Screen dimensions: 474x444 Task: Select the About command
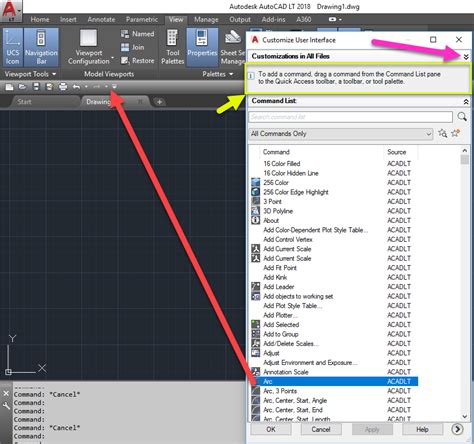pos(334,220)
